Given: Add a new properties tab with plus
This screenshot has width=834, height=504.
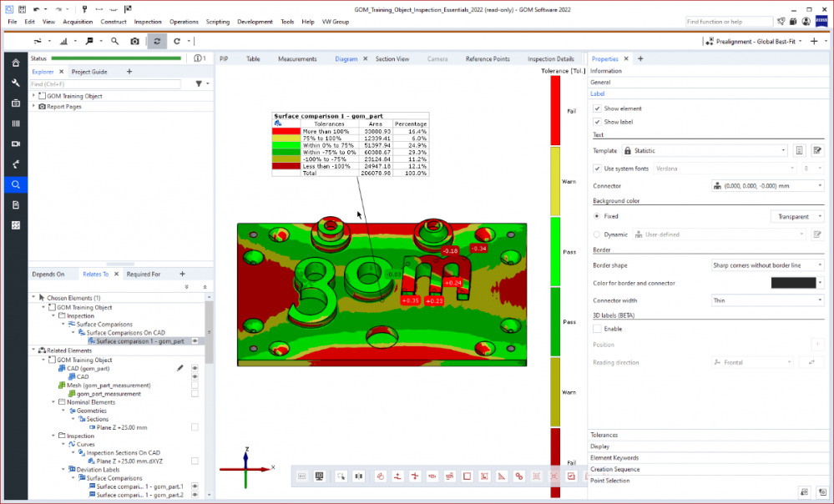Looking at the screenshot, I should (640, 58).
